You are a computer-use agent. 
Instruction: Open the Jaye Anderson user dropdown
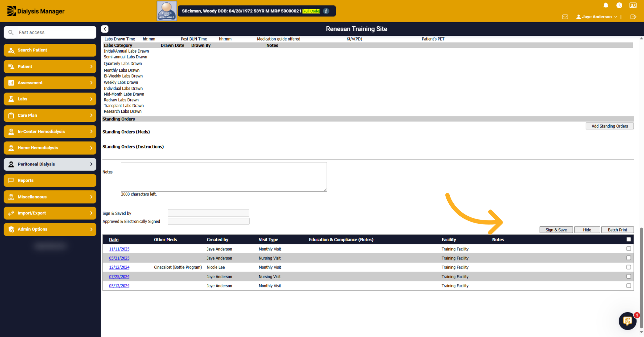[597, 17]
